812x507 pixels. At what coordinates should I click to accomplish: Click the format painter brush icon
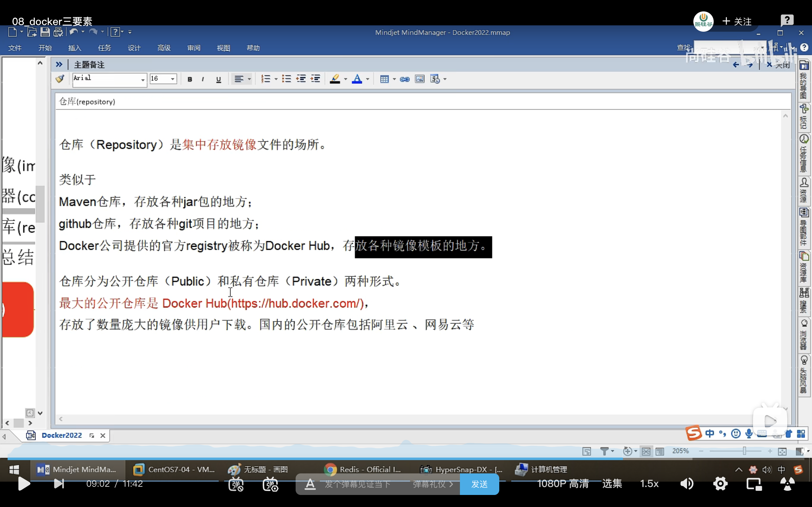pyautogui.click(x=60, y=79)
